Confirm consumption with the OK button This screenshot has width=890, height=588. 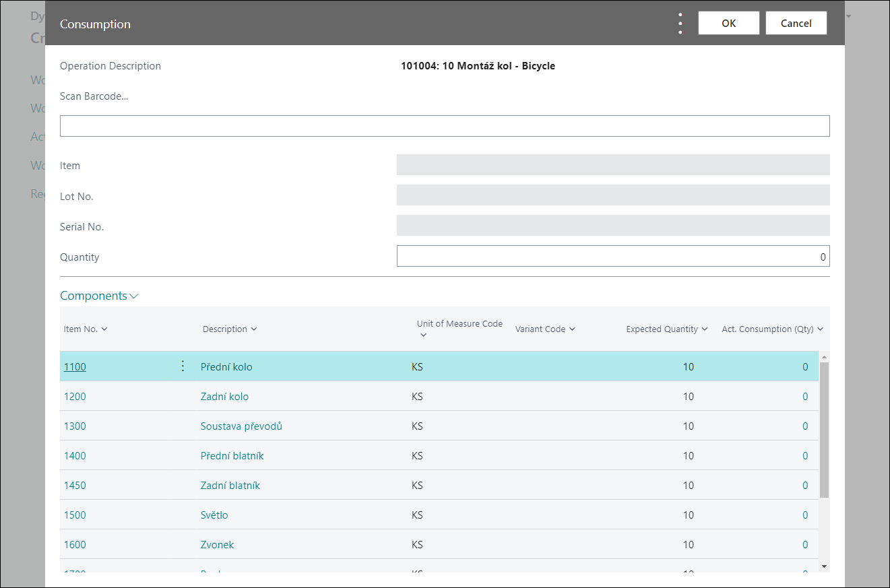tap(728, 22)
